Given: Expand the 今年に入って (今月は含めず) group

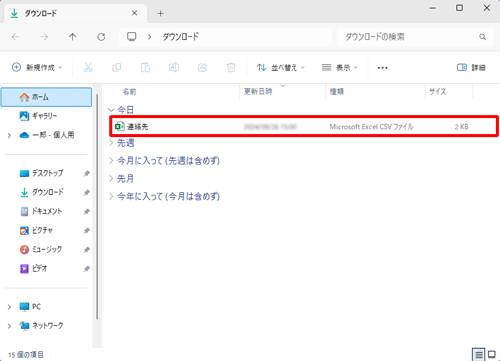Looking at the screenshot, I should (x=111, y=196).
